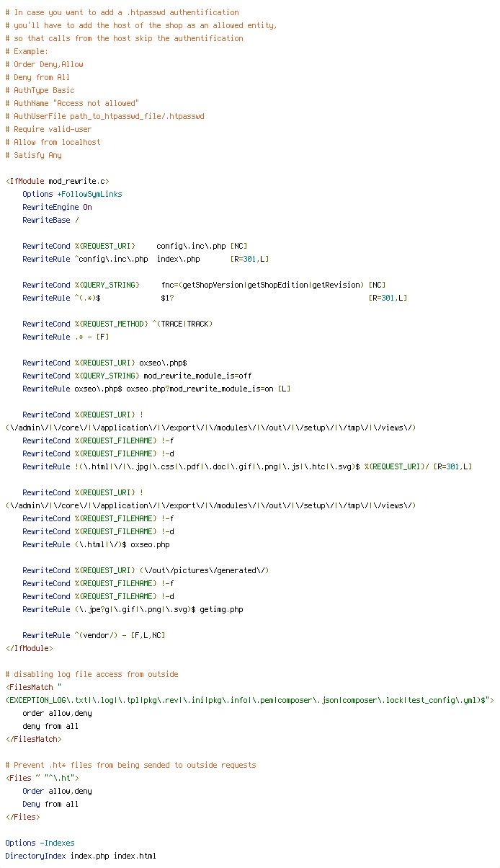Click the '# disabling log file access from outside' comment
Viewport: 500px width, 868px height.
(91, 674)
